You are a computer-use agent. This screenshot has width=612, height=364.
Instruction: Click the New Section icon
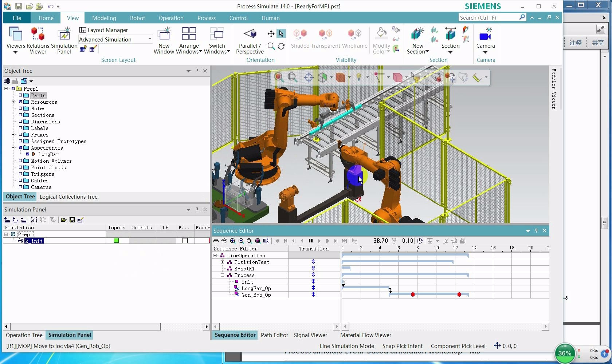[x=417, y=34]
